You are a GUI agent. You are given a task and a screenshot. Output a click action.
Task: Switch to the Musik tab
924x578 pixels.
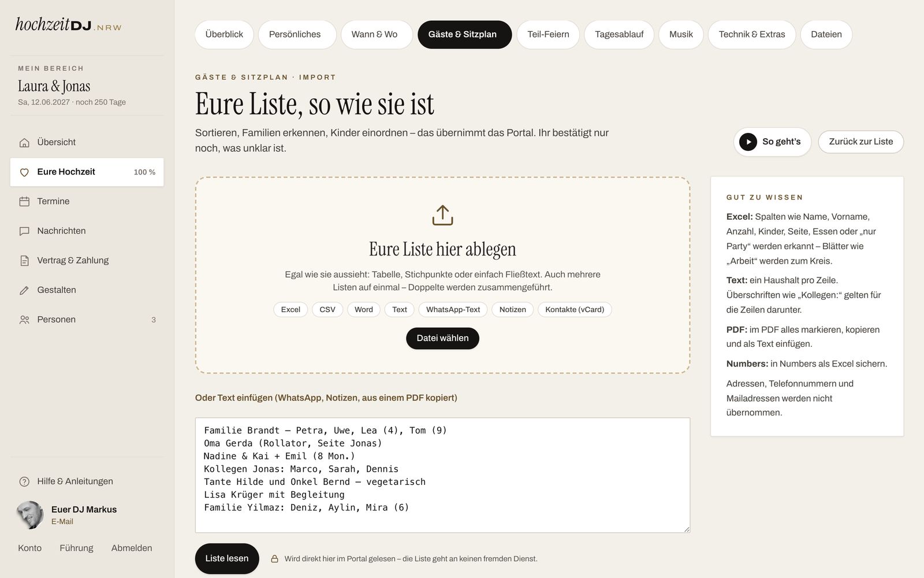point(681,35)
